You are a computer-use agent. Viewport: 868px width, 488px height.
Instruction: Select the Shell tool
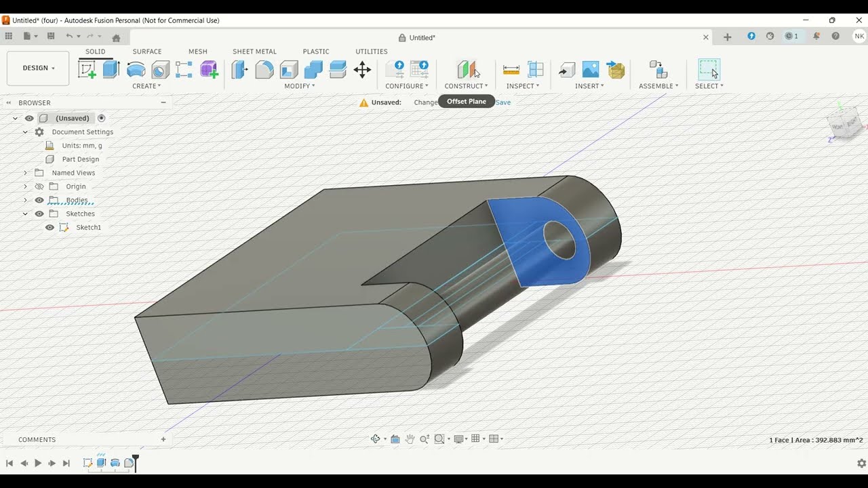(x=289, y=69)
